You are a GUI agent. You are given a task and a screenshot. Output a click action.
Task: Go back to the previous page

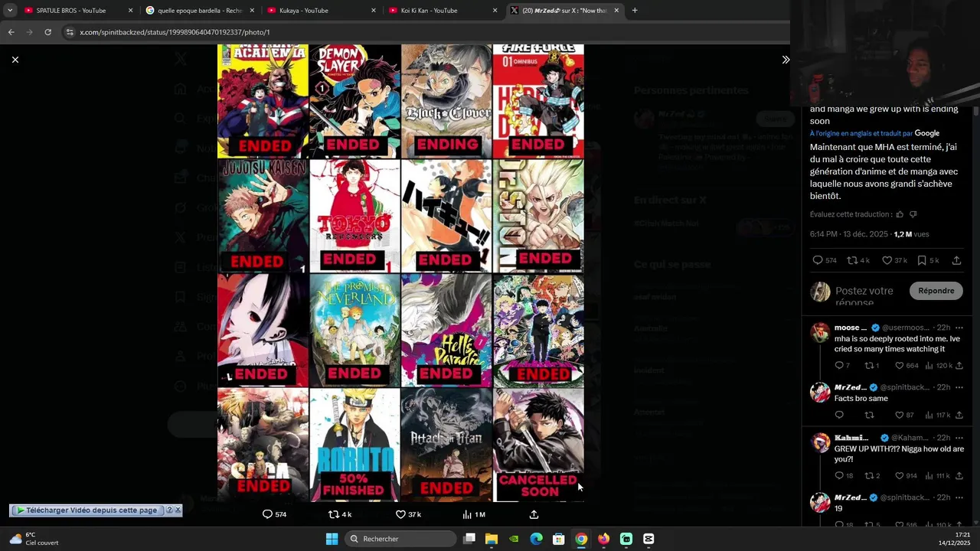pyautogui.click(x=11, y=32)
